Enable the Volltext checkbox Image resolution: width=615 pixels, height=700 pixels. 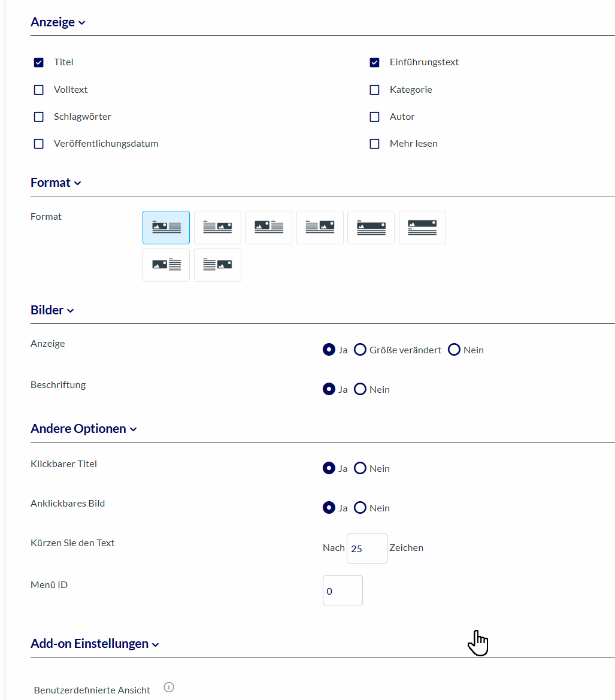click(x=39, y=90)
